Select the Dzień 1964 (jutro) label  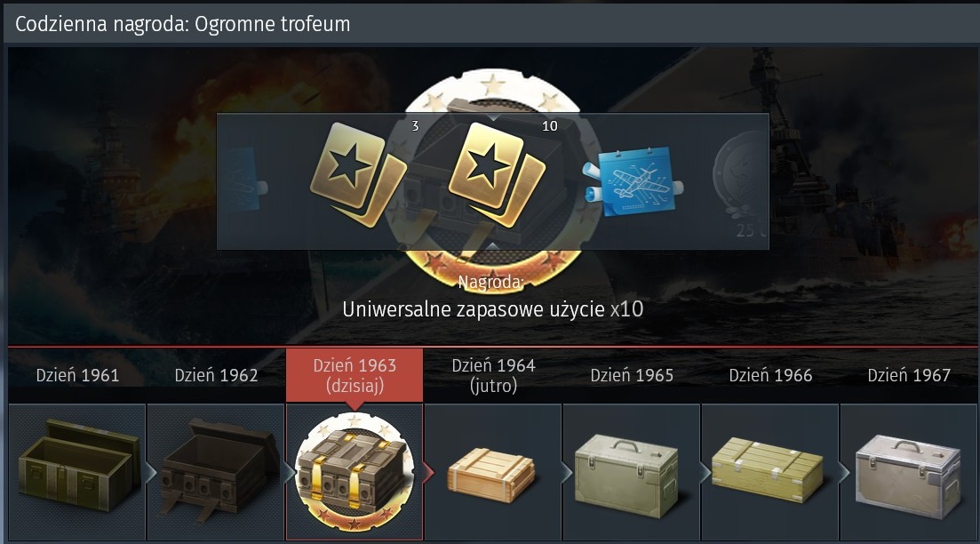pyautogui.click(x=493, y=375)
